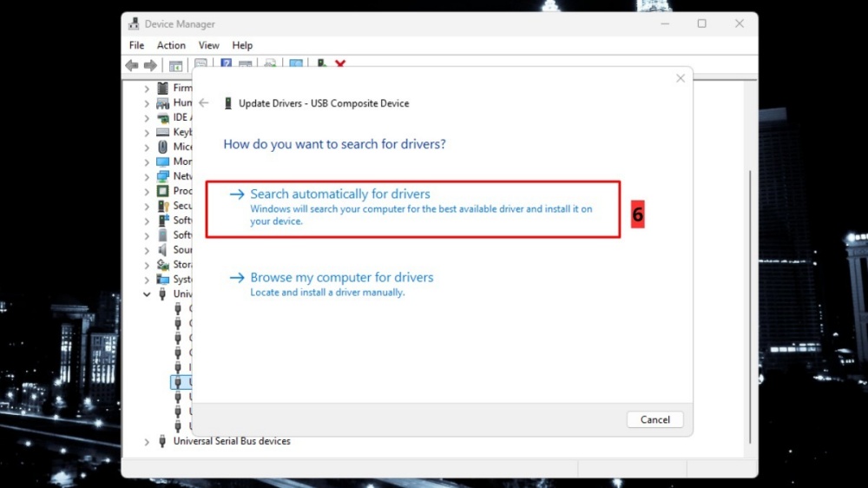
Task: Select the Keyboards category icon in tree
Action: pyautogui.click(x=162, y=132)
